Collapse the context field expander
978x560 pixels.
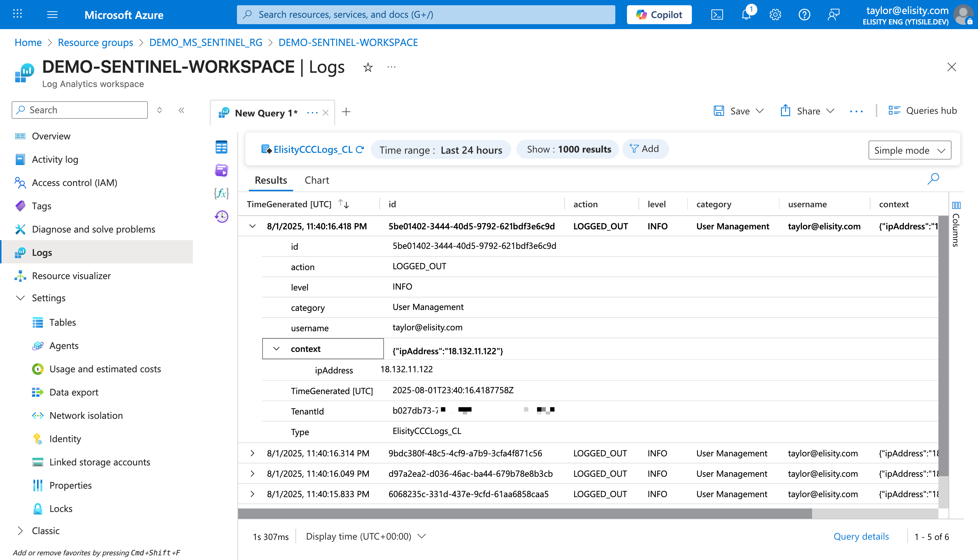pyautogui.click(x=276, y=349)
